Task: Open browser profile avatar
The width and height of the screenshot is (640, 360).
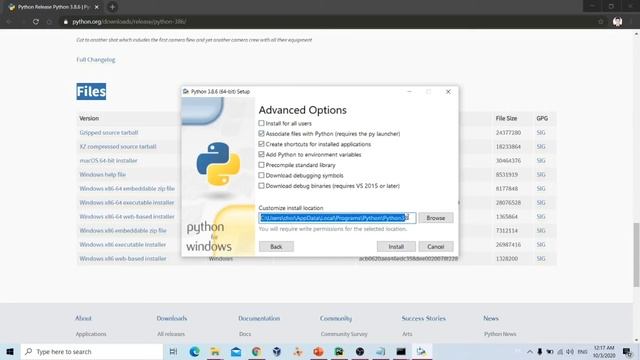Action: (617, 22)
